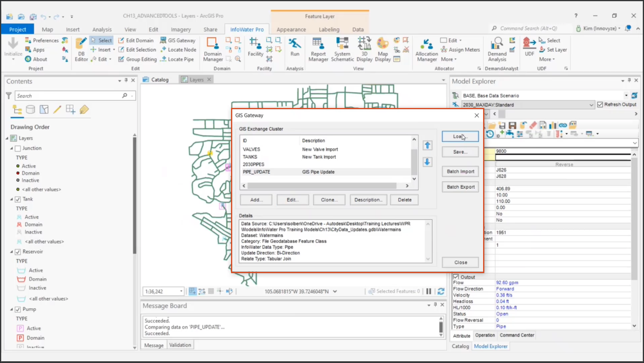Collapse the Reservoir layer tree node
The width and height of the screenshot is (644, 363).
12,252
